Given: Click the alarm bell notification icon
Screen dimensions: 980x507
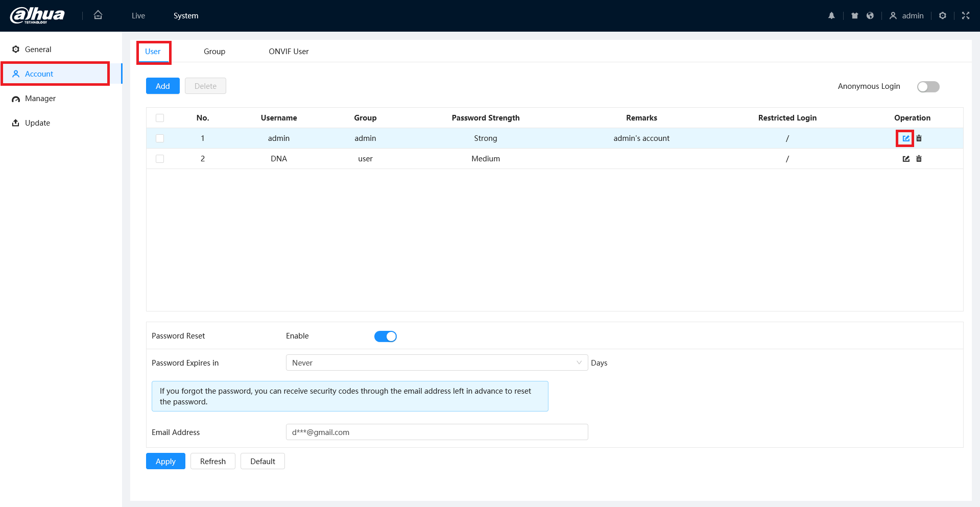Looking at the screenshot, I should (831, 16).
